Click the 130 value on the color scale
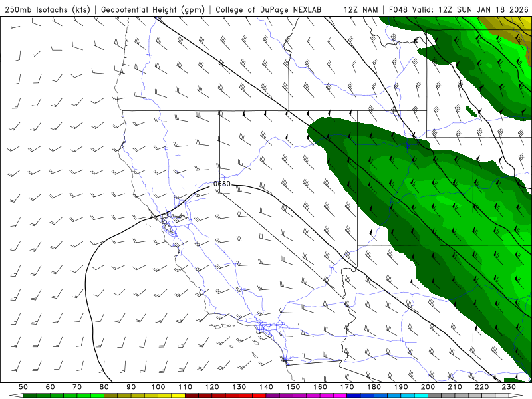This screenshot has height=399, width=532. (239, 387)
